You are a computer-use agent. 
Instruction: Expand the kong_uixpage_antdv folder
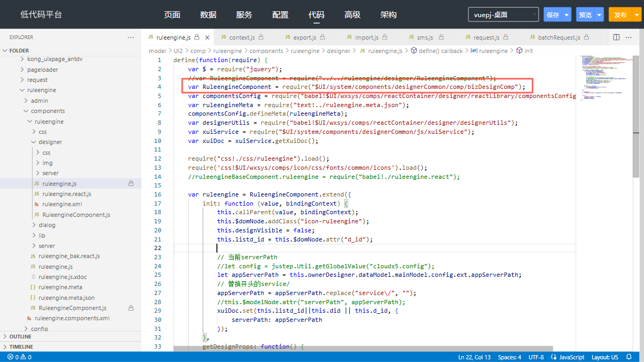pos(71,59)
